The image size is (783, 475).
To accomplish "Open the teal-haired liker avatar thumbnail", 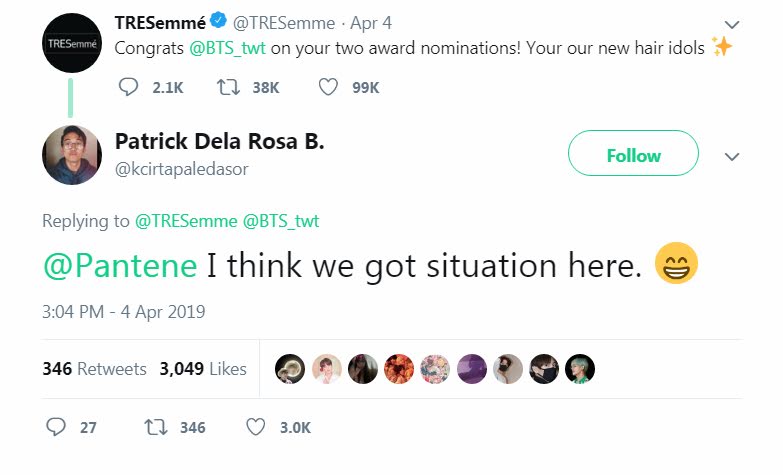I will pyautogui.click(x=580, y=369).
